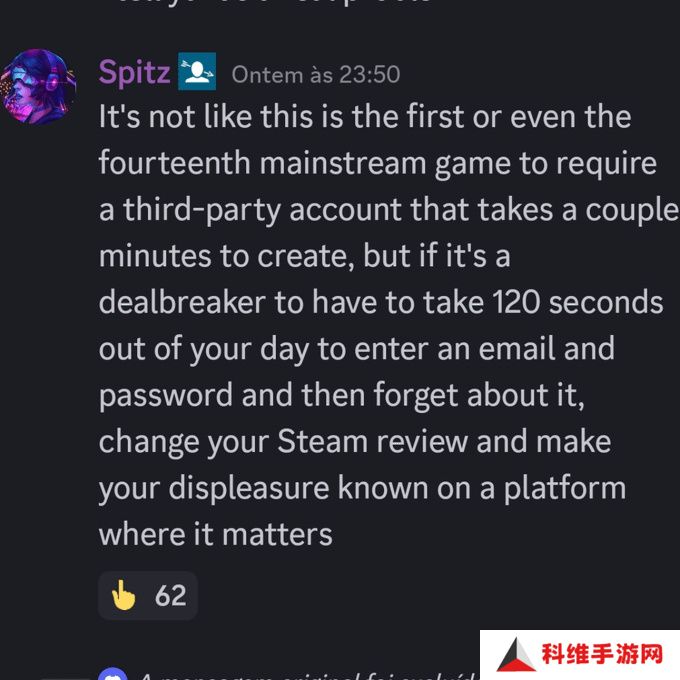
Task: Open Spitz's profile avatar
Action: pos(38,87)
